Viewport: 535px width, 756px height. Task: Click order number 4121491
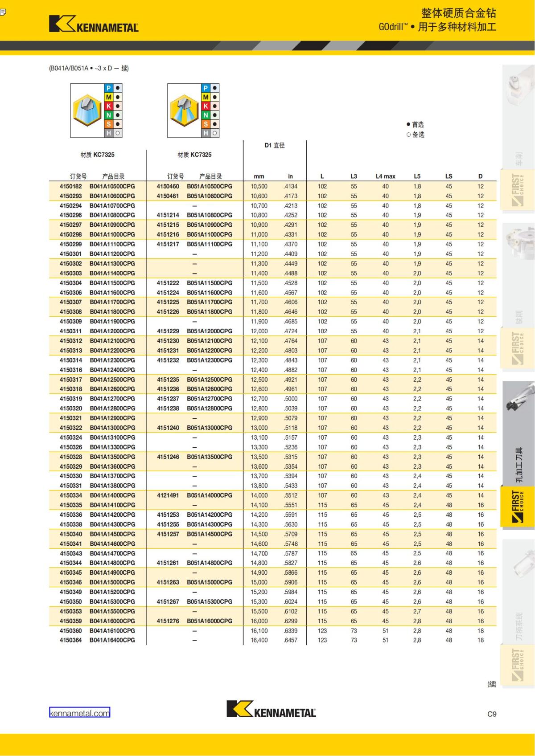tap(168, 495)
